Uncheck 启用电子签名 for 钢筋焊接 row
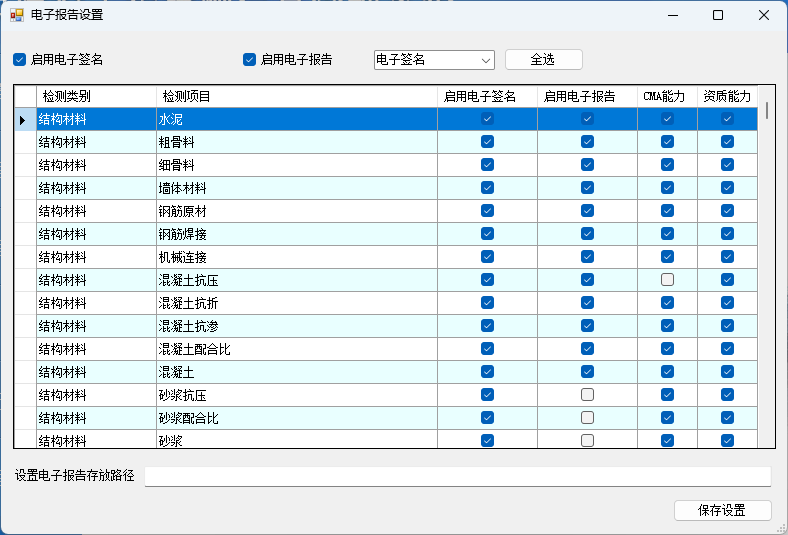The height and width of the screenshot is (535, 788). [x=487, y=234]
